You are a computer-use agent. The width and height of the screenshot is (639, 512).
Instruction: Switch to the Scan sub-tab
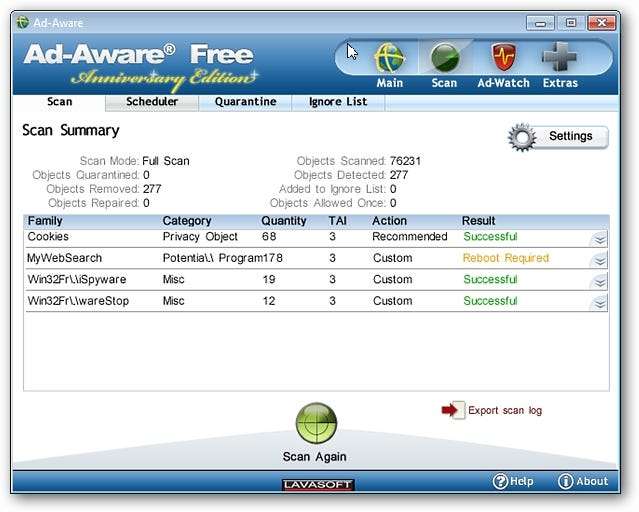coord(59,102)
